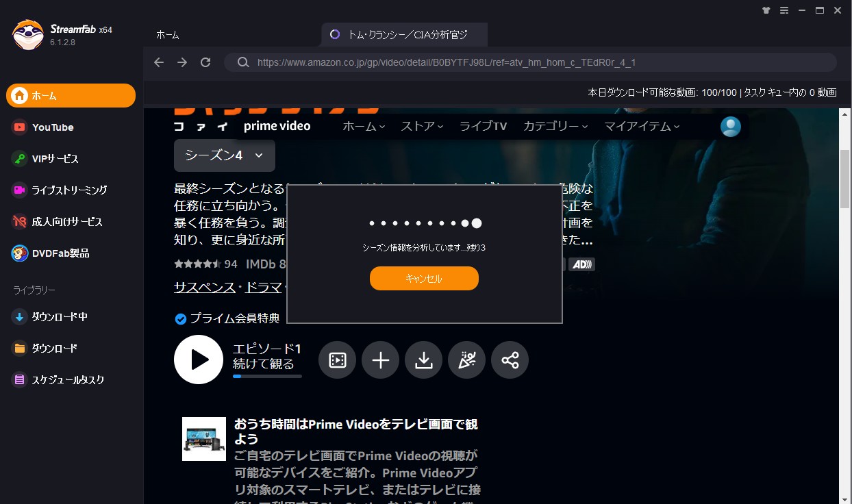The height and width of the screenshot is (504, 852).
Task: Open おうち時間はPrime Video promo heading
Action: [x=356, y=431]
